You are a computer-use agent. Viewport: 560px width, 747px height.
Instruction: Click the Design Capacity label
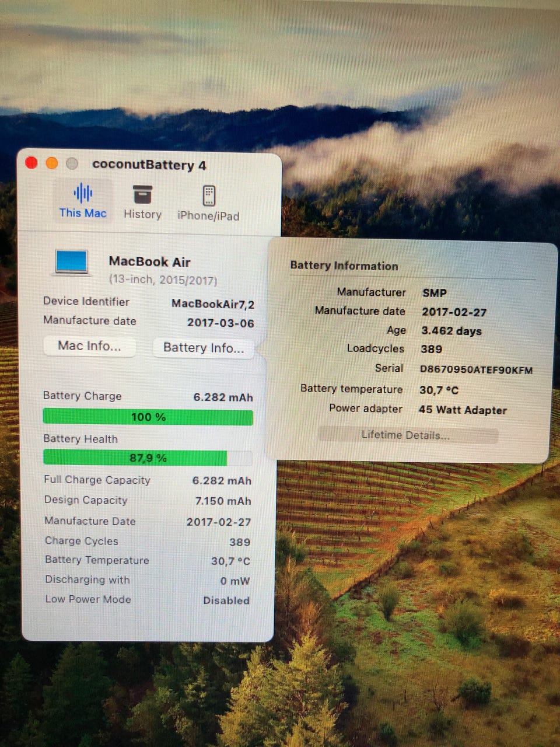86,500
